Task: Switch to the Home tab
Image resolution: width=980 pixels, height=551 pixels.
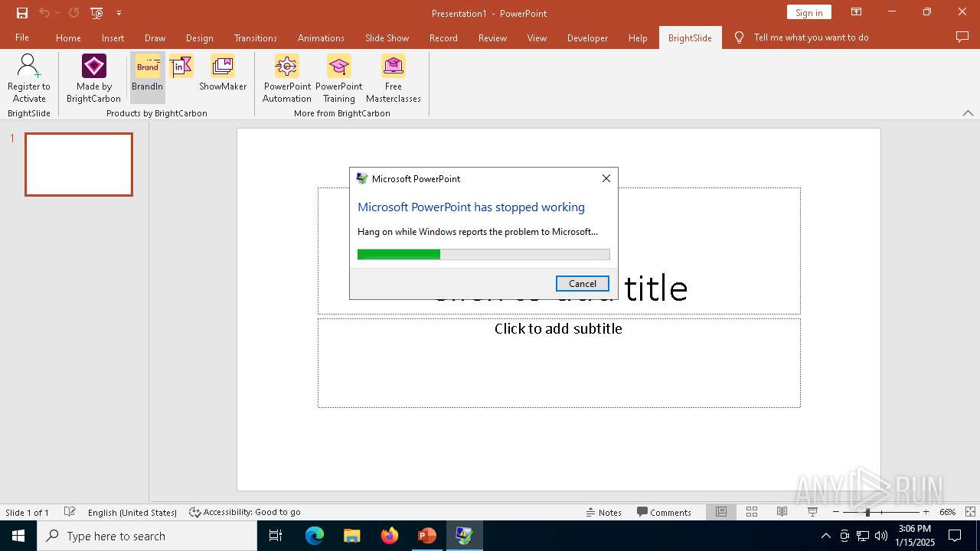Action: [x=68, y=37]
